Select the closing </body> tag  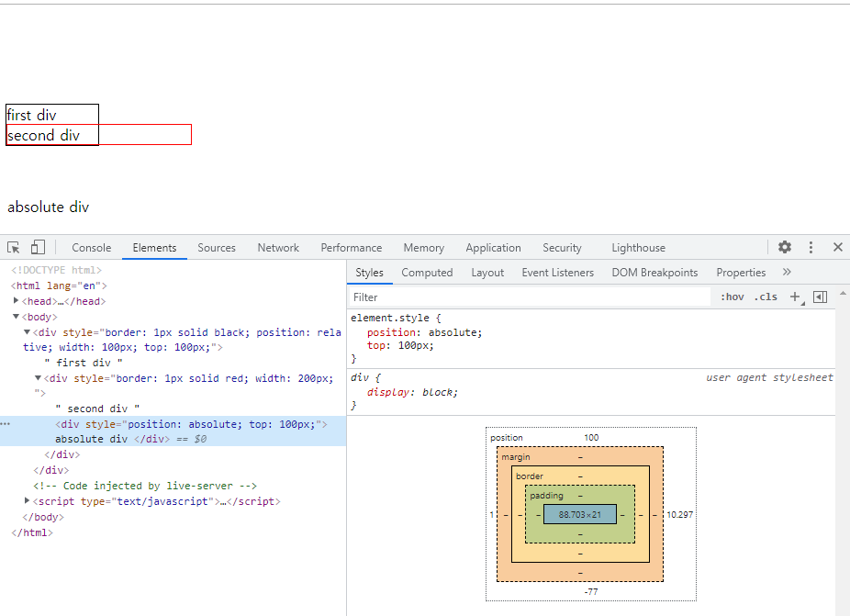coord(43,517)
